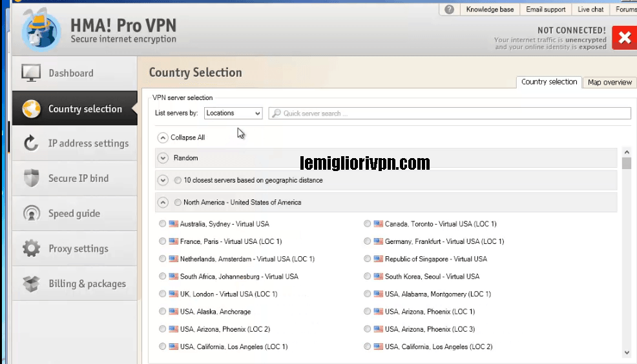Click the Secure IP bind shield icon
Viewport: 637px width, 364px height.
31,178
